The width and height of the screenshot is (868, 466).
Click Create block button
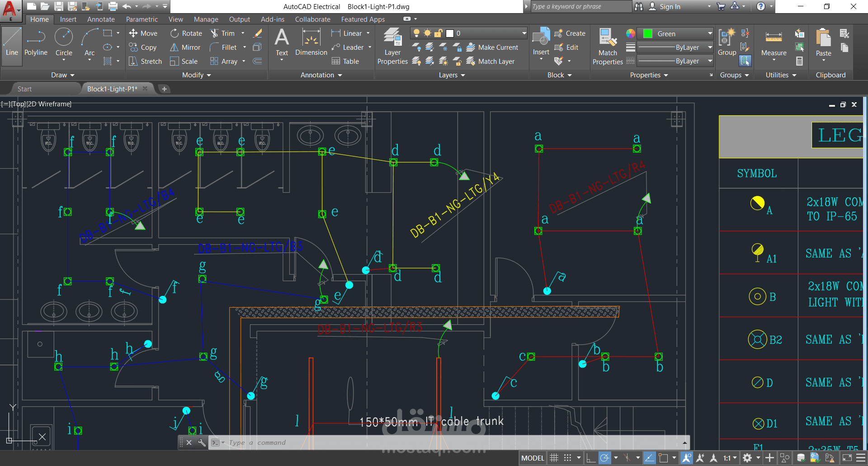point(570,33)
